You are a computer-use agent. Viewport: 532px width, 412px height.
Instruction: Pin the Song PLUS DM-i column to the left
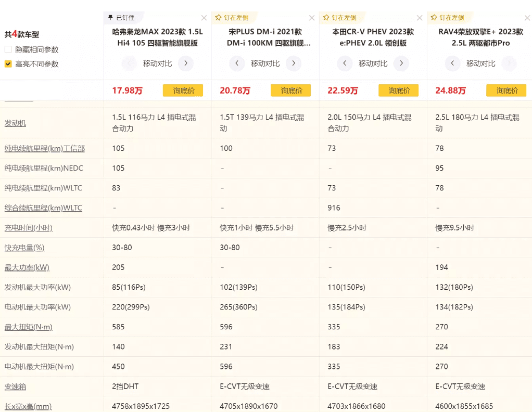point(230,18)
